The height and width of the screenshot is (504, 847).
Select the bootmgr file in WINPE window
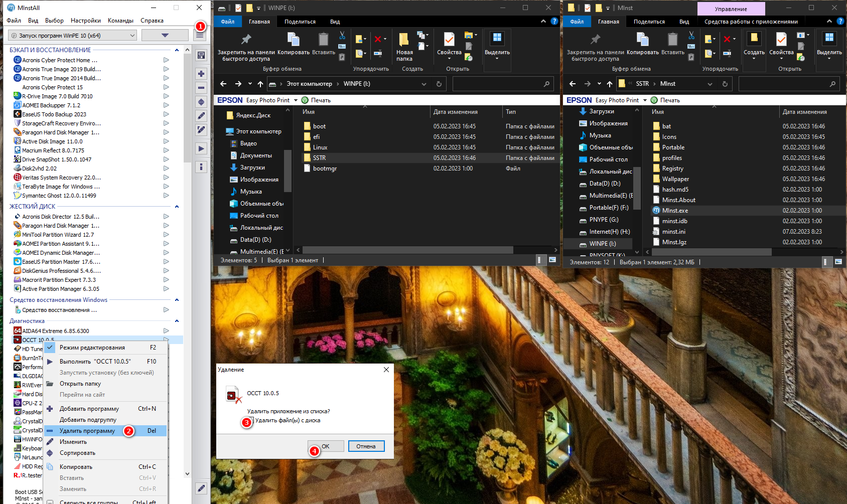[325, 169]
